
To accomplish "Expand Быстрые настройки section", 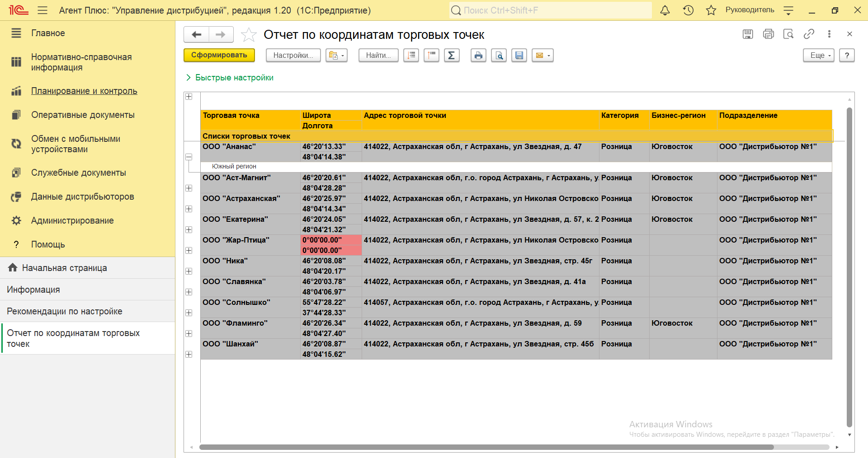I will pyautogui.click(x=230, y=78).
